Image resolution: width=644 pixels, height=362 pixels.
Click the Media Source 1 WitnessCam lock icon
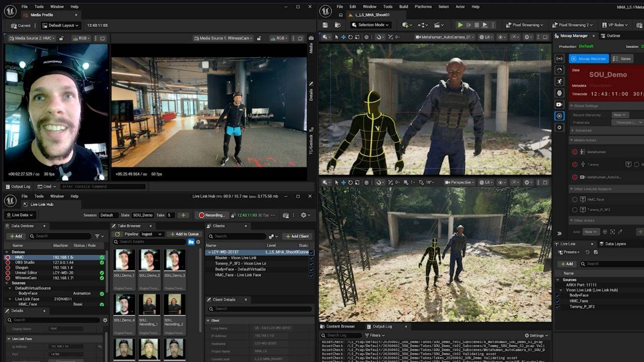click(x=259, y=38)
